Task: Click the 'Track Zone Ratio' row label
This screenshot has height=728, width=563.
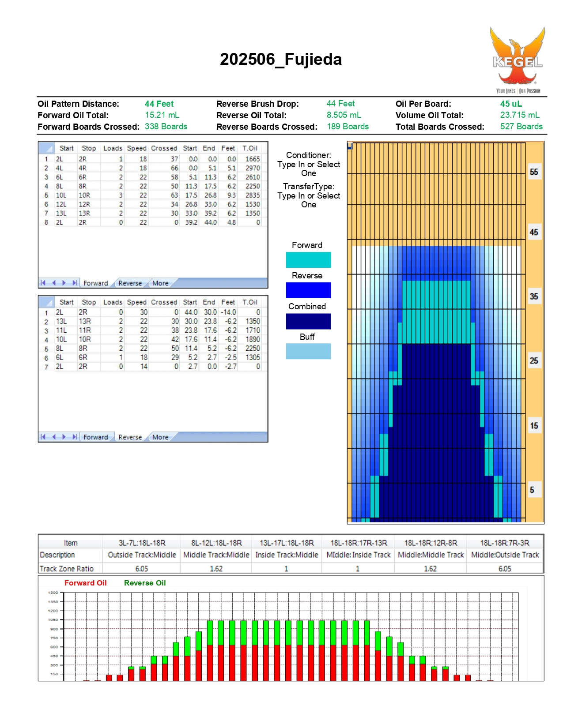Action: click(x=67, y=569)
